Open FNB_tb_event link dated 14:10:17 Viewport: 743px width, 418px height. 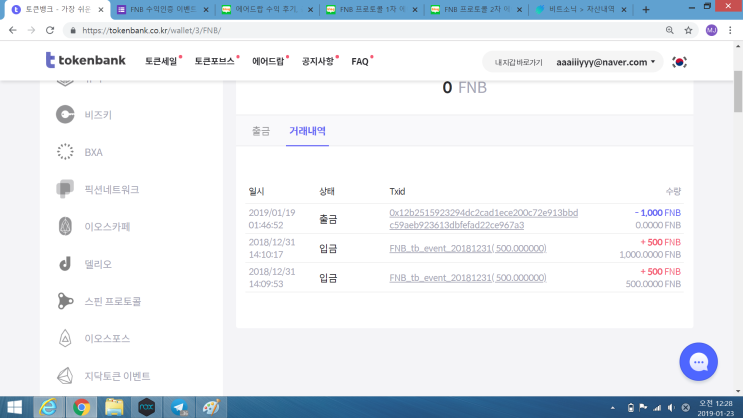[468, 248]
